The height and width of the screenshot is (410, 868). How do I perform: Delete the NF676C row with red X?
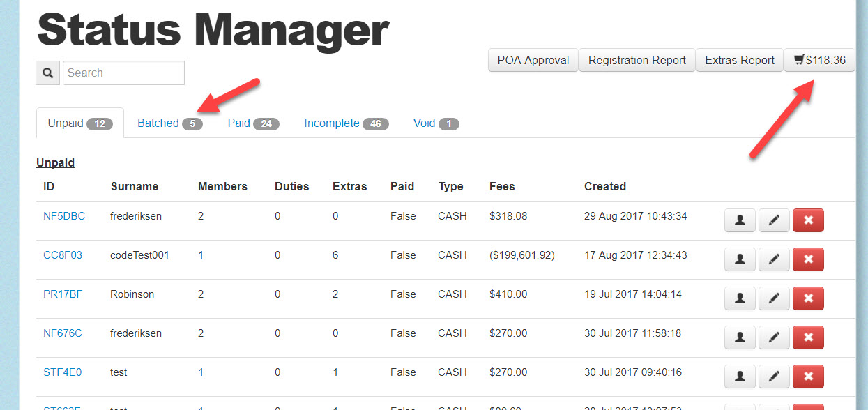[808, 337]
